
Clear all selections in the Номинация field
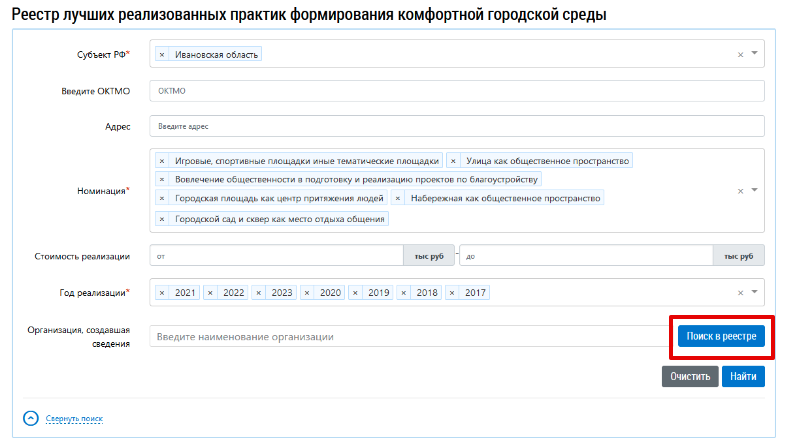click(x=740, y=190)
